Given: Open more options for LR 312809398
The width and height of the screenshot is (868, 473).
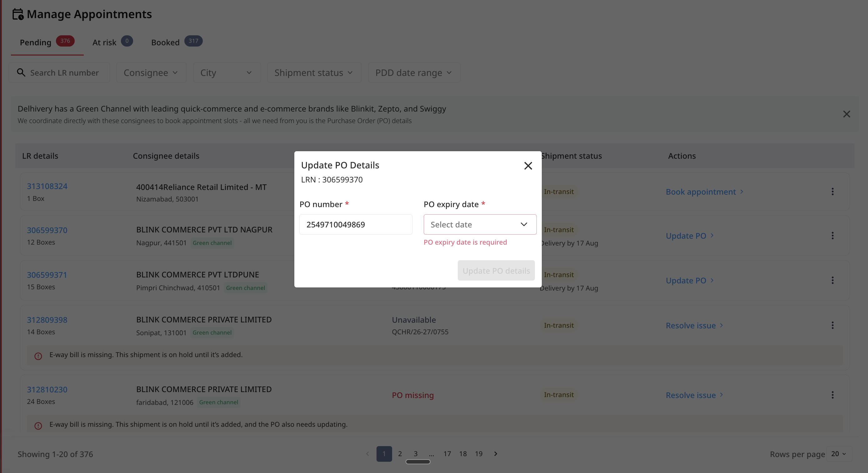Looking at the screenshot, I should point(832,325).
